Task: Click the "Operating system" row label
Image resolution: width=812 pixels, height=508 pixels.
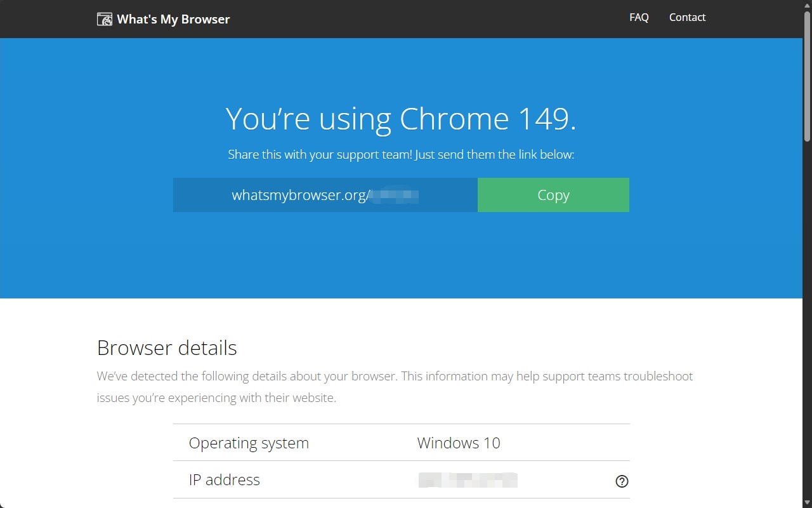Action: pos(249,443)
